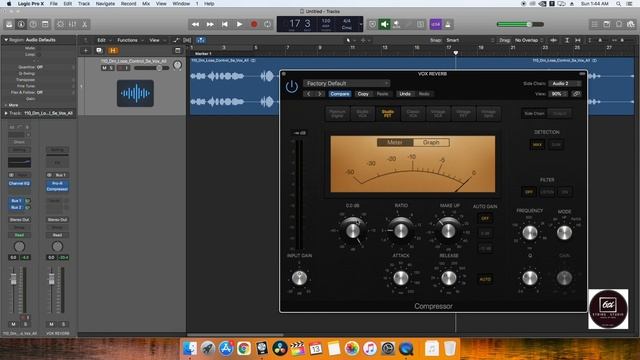Open the Drag No Overlap dropdown
The image size is (640, 360).
(x=528, y=40)
